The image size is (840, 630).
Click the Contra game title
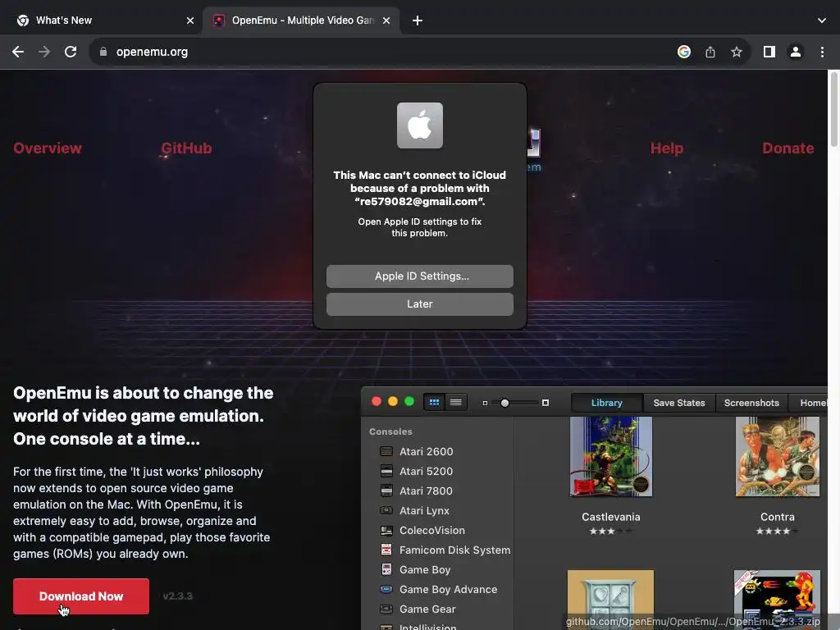[x=778, y=517]
